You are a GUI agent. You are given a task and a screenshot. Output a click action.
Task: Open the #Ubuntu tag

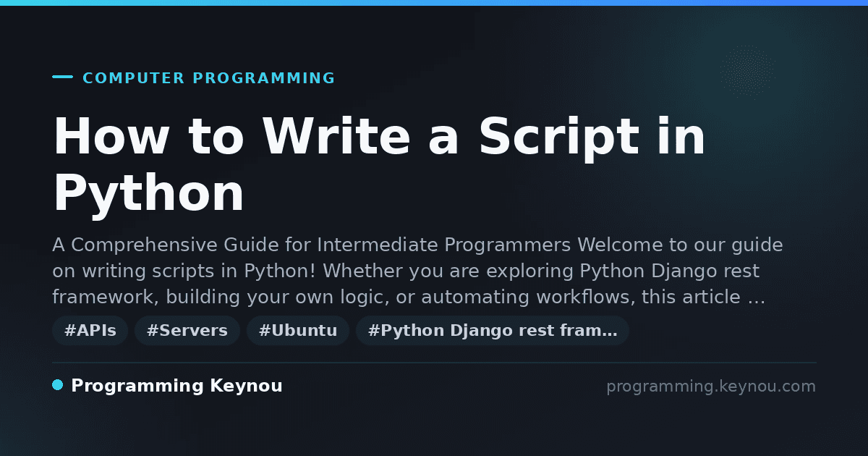(298, 331)
